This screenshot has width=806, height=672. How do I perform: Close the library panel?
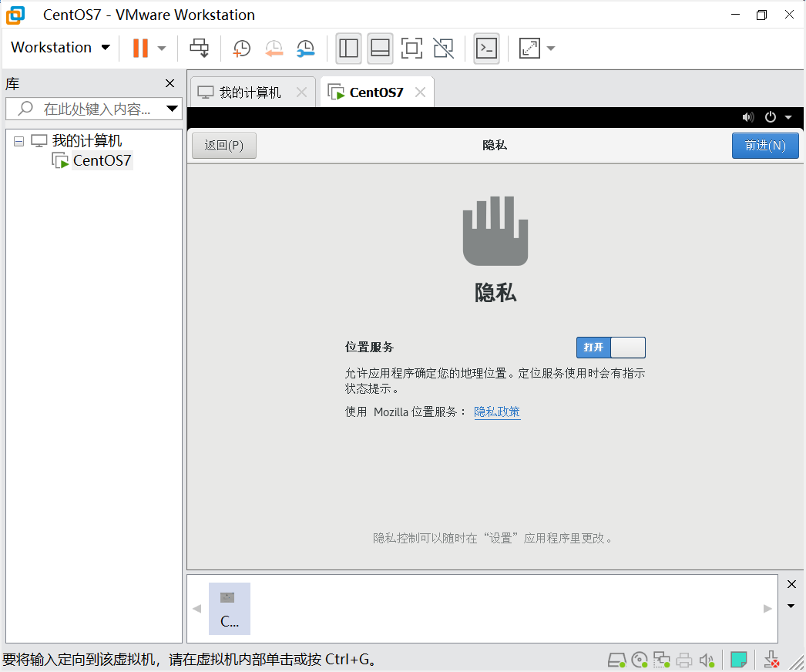point(170,83)
